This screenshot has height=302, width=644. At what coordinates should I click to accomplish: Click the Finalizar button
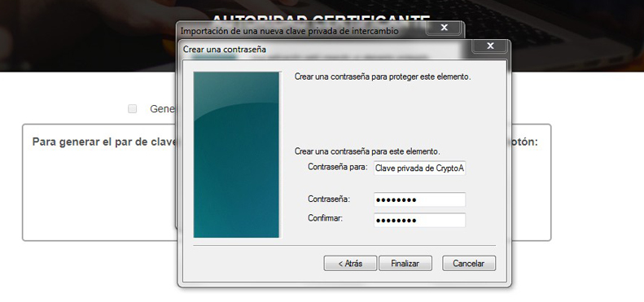pos(405,264)
